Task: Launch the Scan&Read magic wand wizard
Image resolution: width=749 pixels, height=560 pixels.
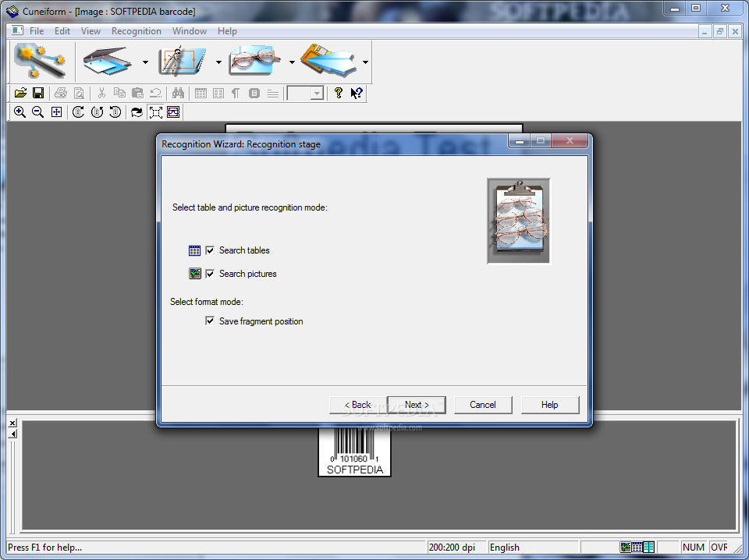Action: (40, 61)
